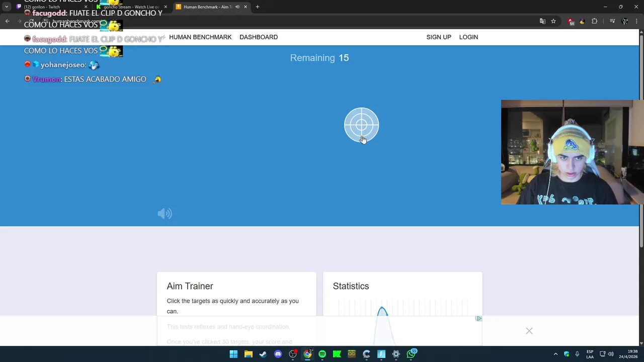Click the crosshair target in the game
This screenshot has width=644, height=362.
tap(361, 125)
